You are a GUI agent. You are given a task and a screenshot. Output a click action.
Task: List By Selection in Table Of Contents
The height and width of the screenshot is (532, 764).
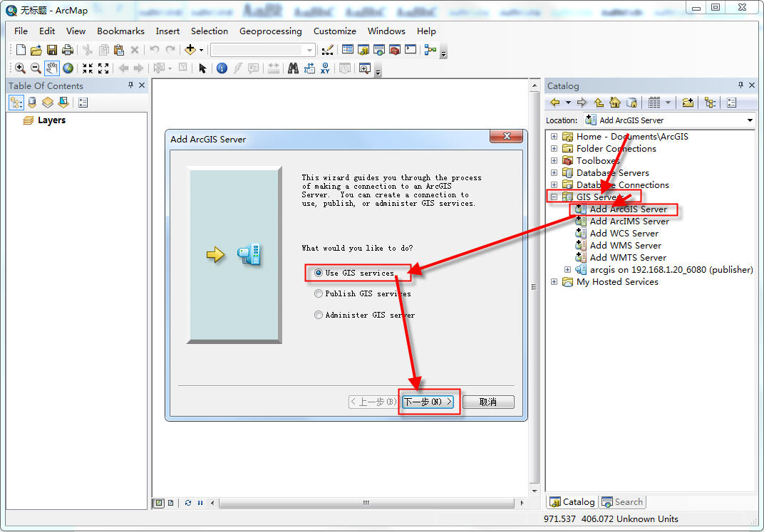63,103
